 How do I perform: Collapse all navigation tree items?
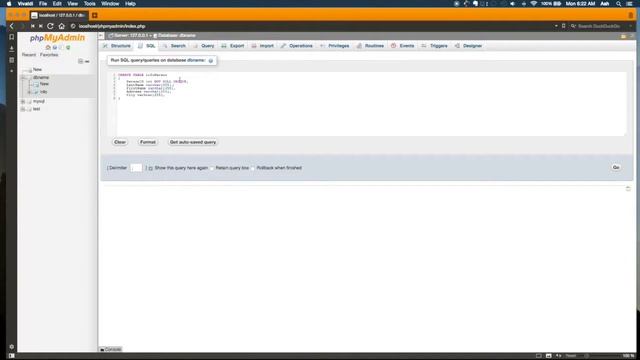[80, 61]
